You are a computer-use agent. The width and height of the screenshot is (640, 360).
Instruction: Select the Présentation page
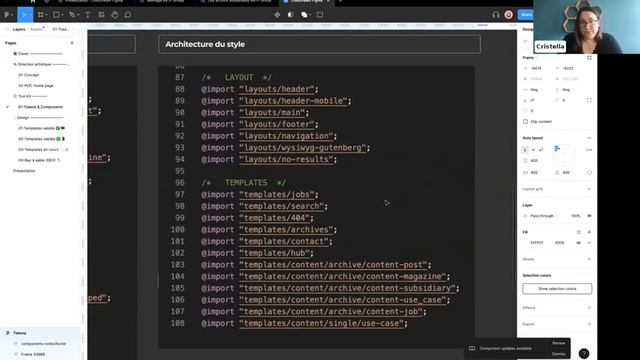pyautogui.click(x=24, y=171)
